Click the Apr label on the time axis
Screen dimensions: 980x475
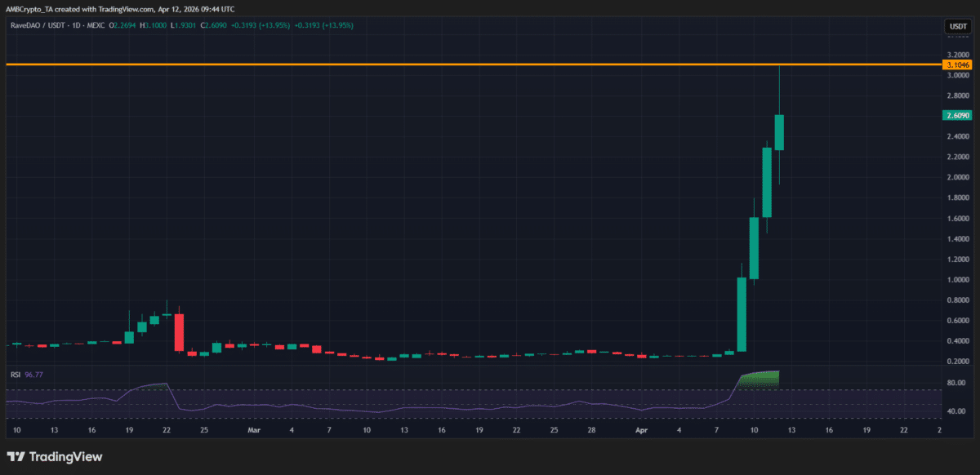(x=642, y=429)
